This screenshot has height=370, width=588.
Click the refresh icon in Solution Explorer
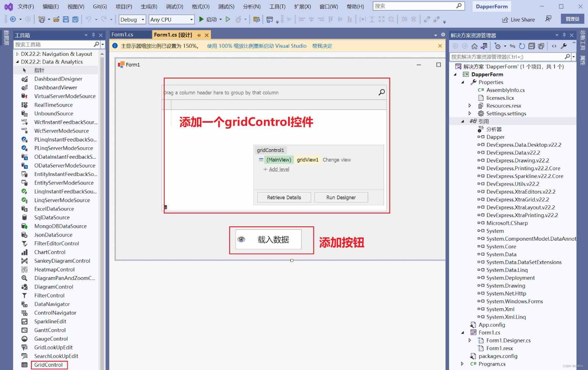pyautogui.click(x=522, y=46)
